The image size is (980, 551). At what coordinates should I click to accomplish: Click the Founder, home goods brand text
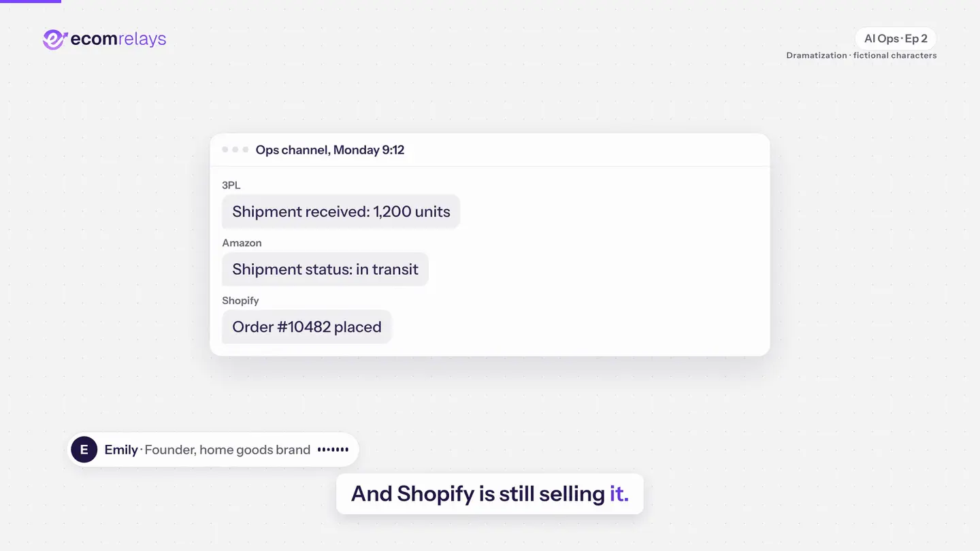click(227, 450)
